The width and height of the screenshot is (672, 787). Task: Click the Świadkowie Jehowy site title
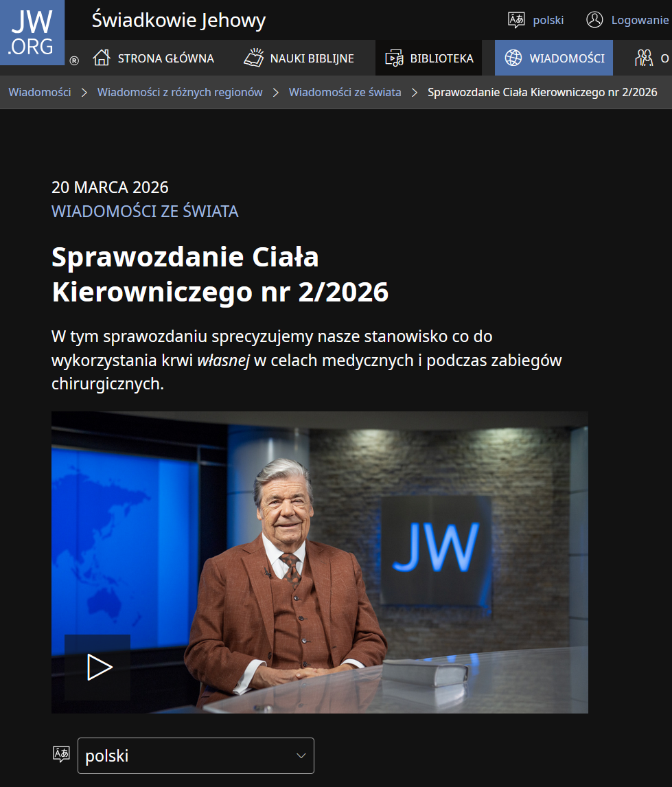(178, 21)
